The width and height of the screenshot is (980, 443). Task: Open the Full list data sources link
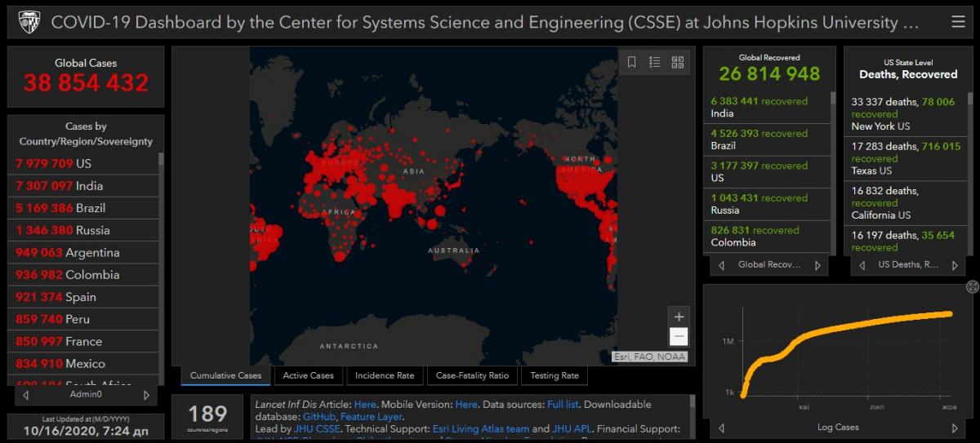coord(562,404)
